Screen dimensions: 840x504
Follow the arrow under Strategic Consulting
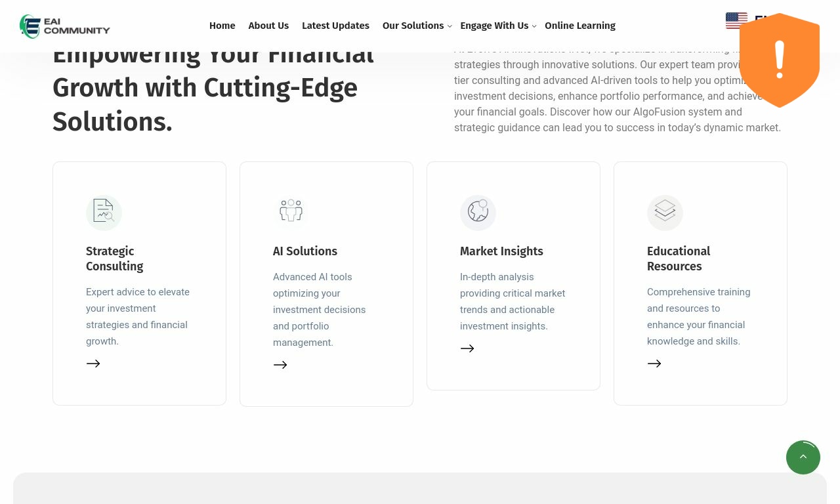[93, 364]
